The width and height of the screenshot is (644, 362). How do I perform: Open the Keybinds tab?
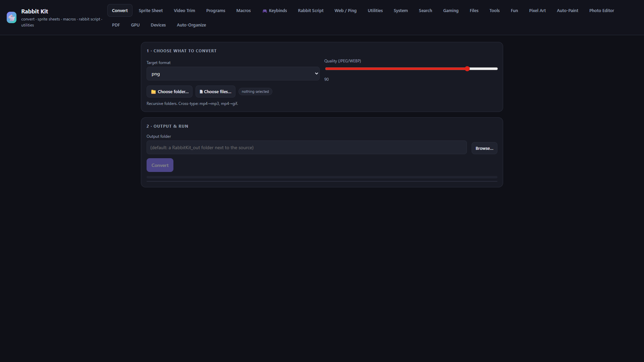(275, 10)
